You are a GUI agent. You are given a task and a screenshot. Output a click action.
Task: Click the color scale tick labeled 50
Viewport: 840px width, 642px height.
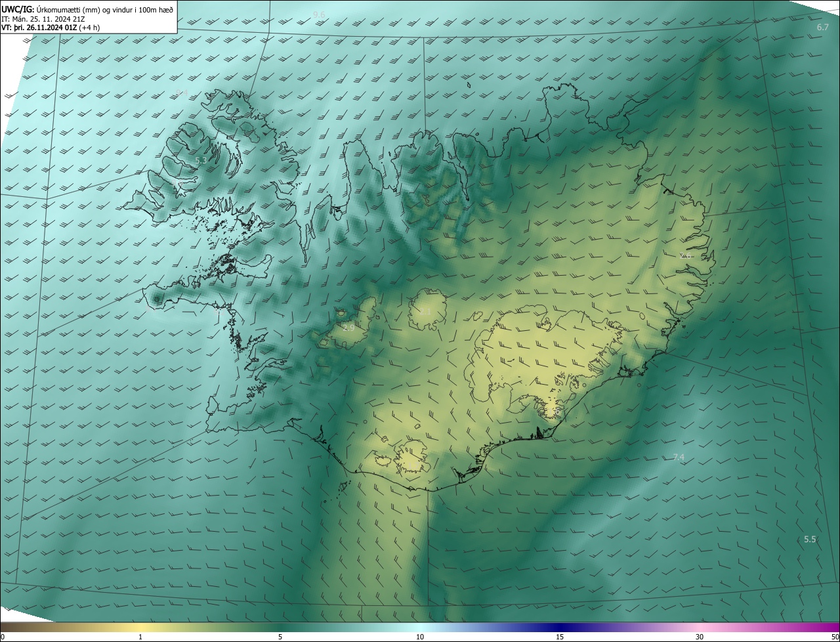835,637
